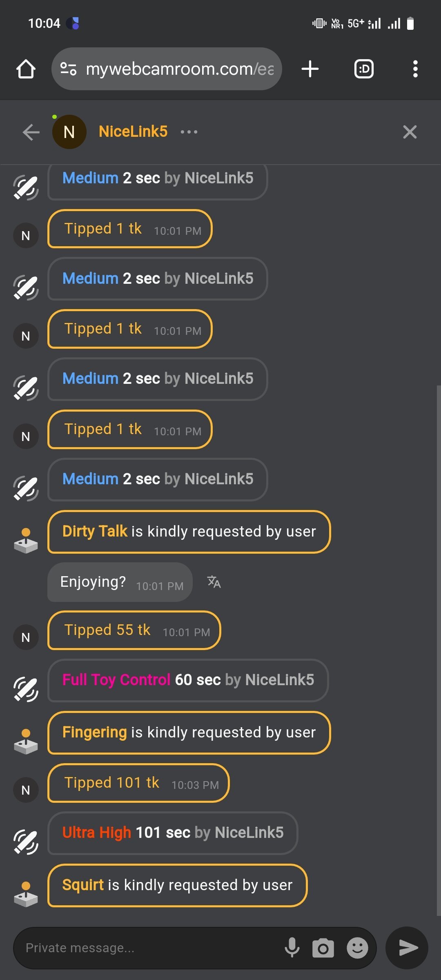Tap the "Full Toy Control" 60 sec message
Image resolution: width=441 pixels, height=980 pixels.
188,680
